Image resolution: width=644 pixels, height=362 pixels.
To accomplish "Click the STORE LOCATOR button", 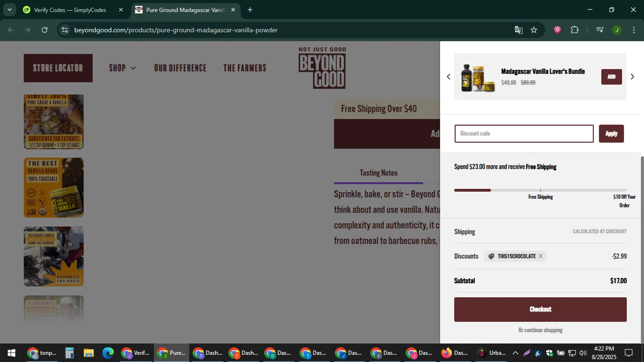I will pyautogui.click(x=58, y=68).
